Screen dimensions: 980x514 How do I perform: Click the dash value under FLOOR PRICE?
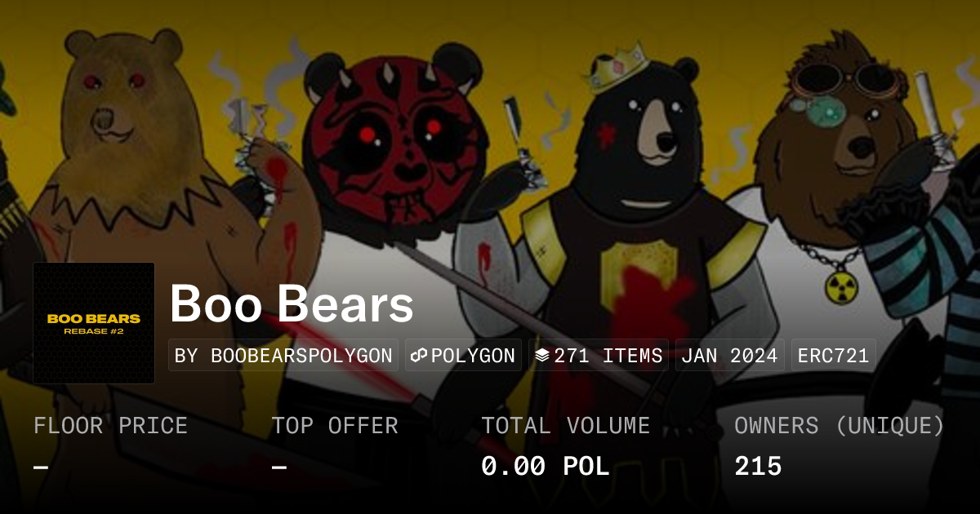(41, 467)
